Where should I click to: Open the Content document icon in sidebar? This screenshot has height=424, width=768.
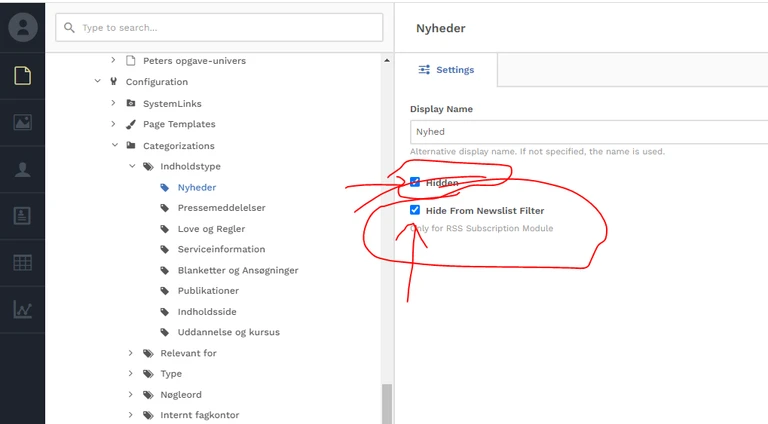point(22,75)
